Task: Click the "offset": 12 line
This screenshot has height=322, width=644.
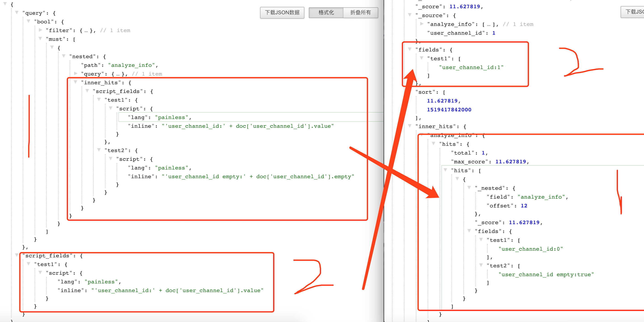Action: tap(507, 206)
